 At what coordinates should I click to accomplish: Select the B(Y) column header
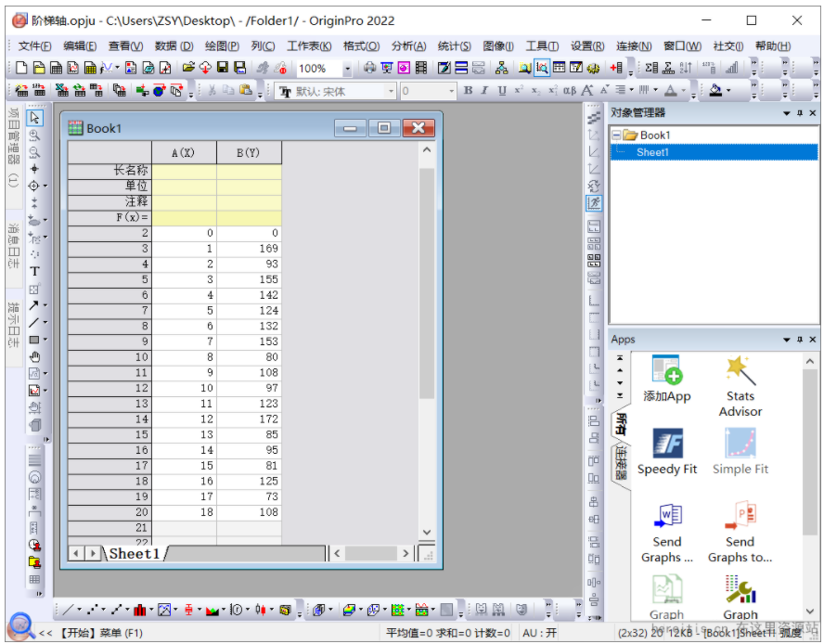point(249,152)
